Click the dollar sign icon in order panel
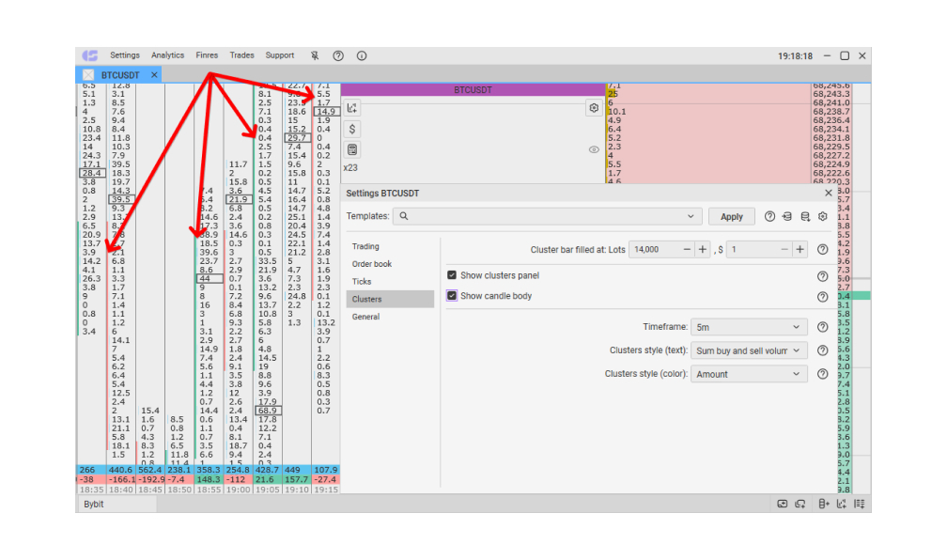 point(352,129)
